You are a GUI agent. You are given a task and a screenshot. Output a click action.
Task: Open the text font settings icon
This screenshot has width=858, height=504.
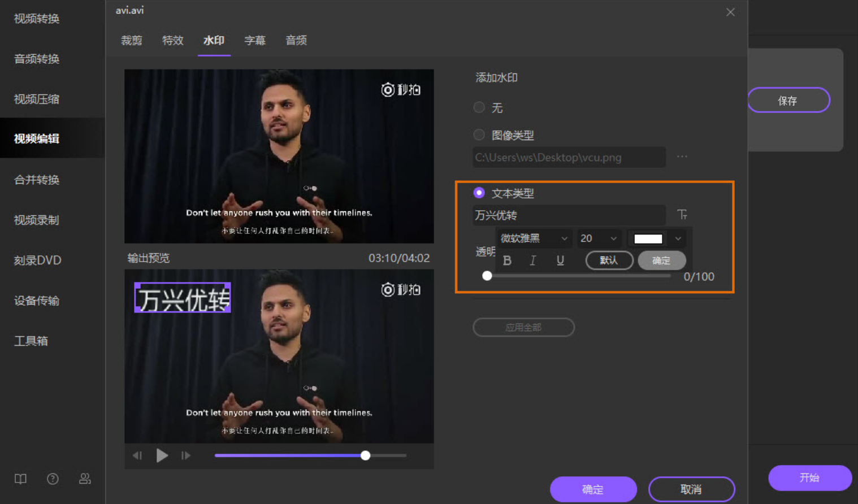click(x=682, y=215)
